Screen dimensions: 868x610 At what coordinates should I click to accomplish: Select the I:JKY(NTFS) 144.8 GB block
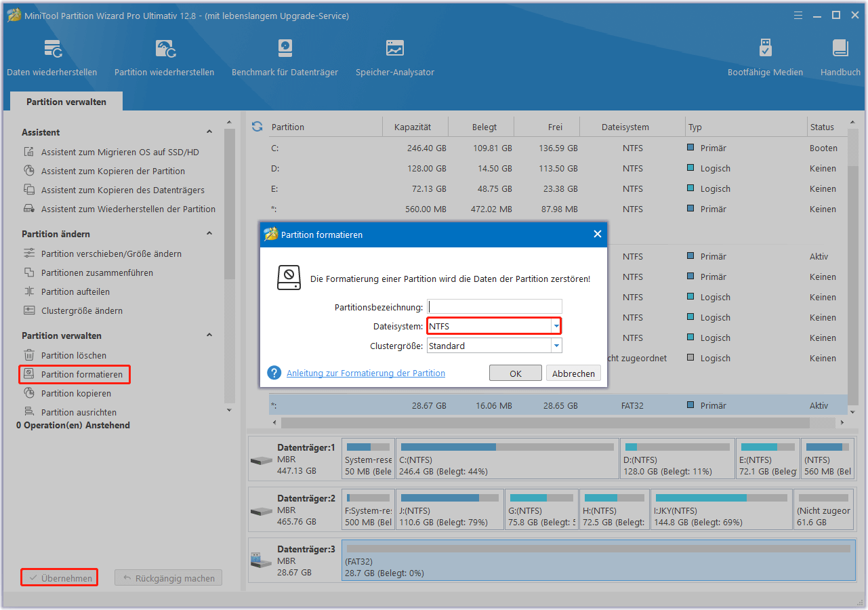click(x=721, y=509)
